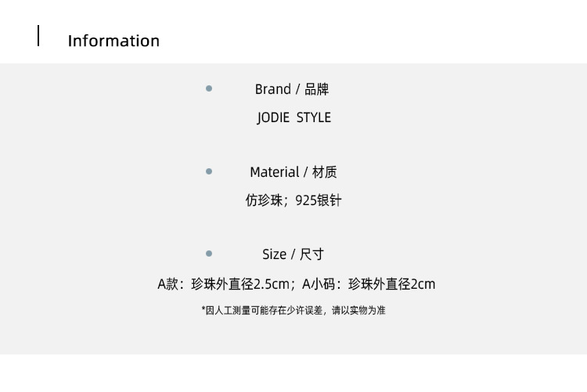Viewport: 587px width, 392px height.
Task: Click the word STYLE in brand name
Action: (x=314, y=117)
